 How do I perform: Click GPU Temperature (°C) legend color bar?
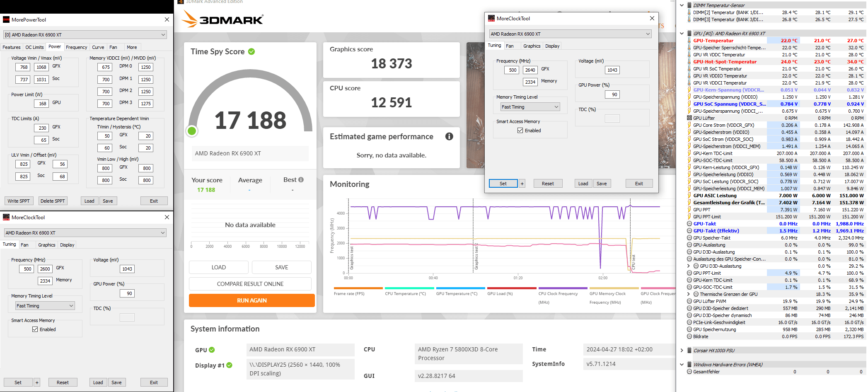[461, 288]
